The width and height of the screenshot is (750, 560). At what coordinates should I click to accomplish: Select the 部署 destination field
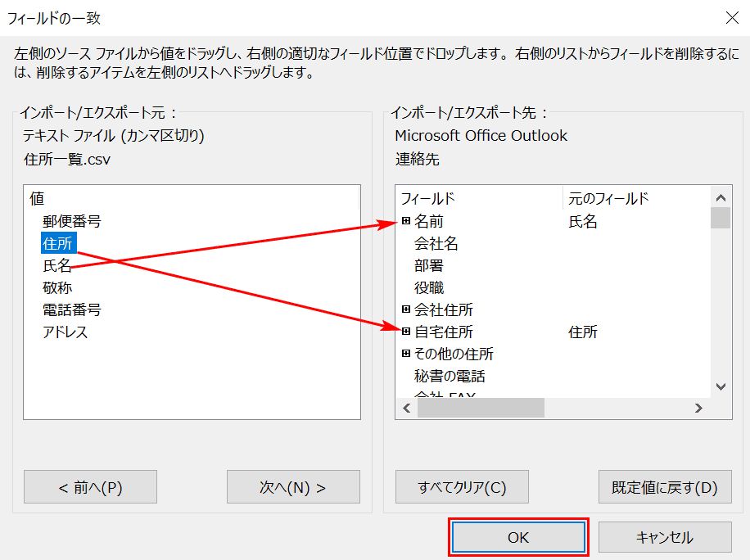click(428, 265)
